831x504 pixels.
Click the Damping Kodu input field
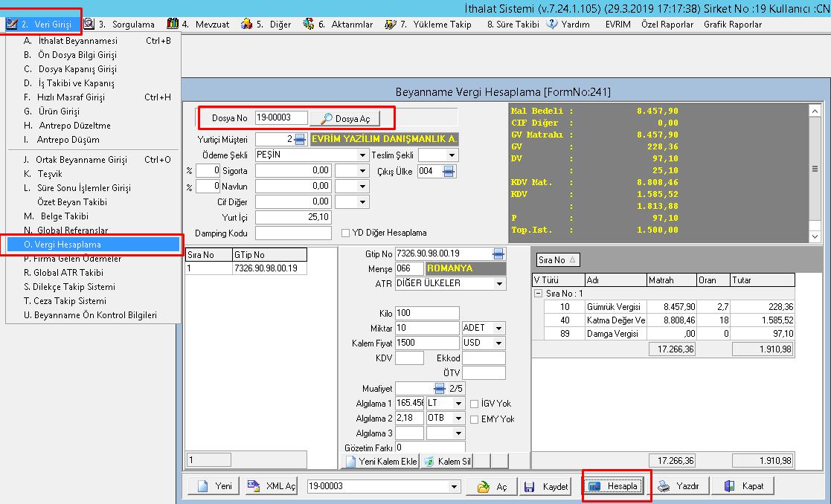pyautogui.click(x=292, y=233)
